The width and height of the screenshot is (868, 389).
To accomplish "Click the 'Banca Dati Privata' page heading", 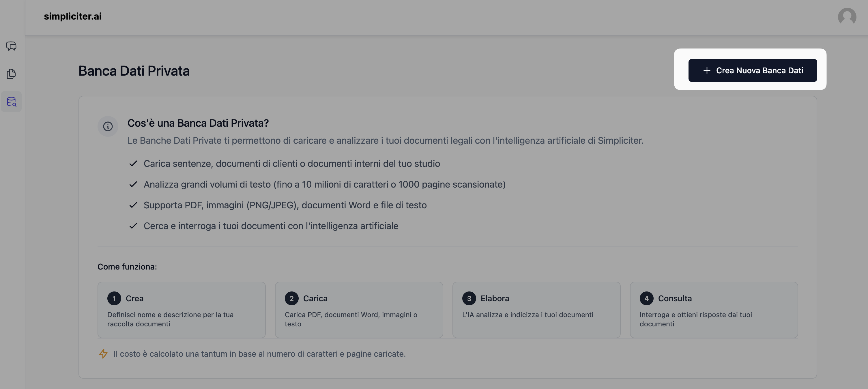I will point(134,71).
